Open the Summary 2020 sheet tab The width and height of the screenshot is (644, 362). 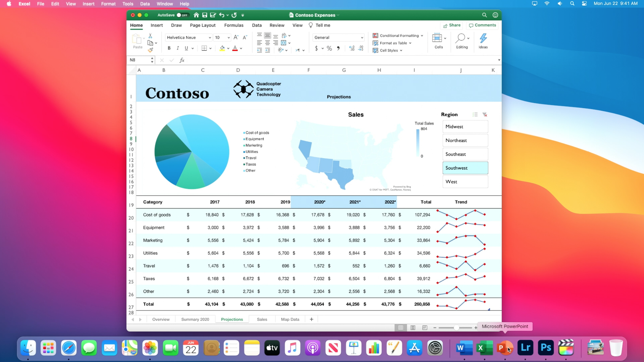pos(195,319)
